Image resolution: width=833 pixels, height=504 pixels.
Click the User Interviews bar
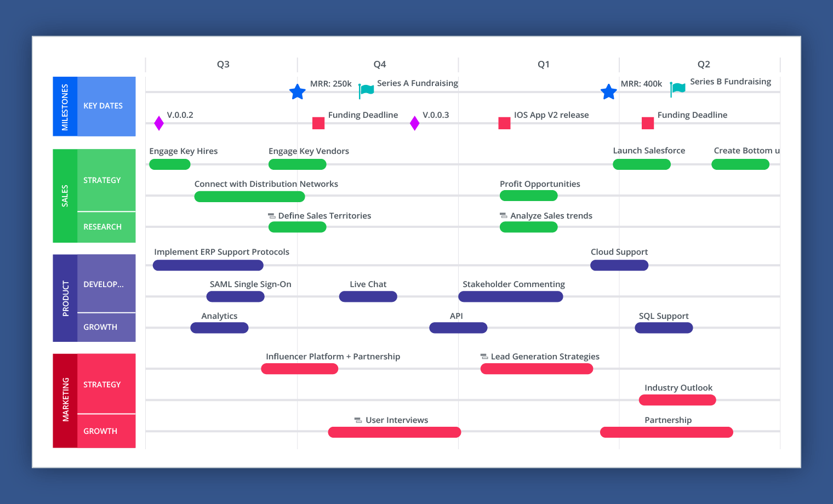coord(395,432)
